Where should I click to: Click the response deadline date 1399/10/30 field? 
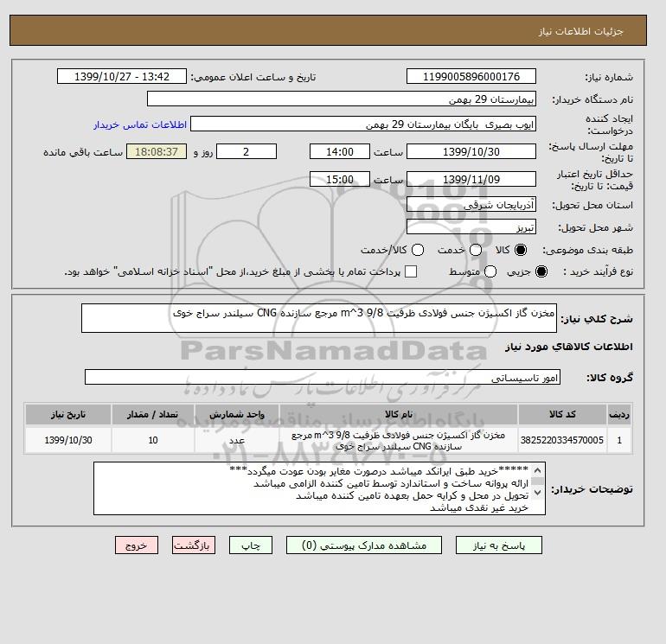pos(471,151)
